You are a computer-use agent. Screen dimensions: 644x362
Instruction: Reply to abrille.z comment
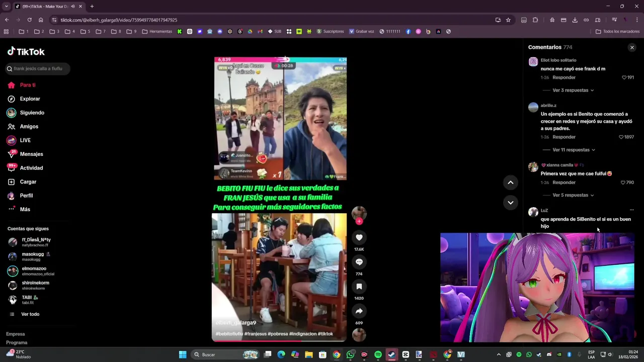pyautogui.click(x=564, y=137)
